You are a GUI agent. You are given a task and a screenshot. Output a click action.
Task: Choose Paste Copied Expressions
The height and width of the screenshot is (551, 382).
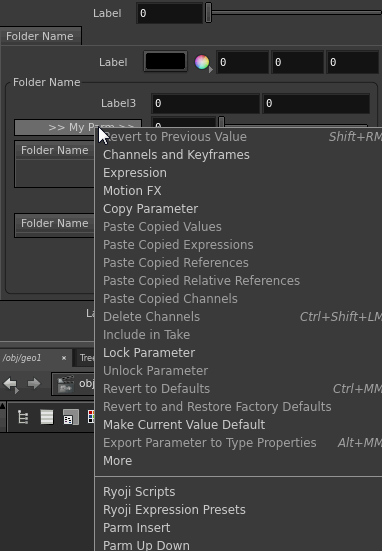point(239,245)
